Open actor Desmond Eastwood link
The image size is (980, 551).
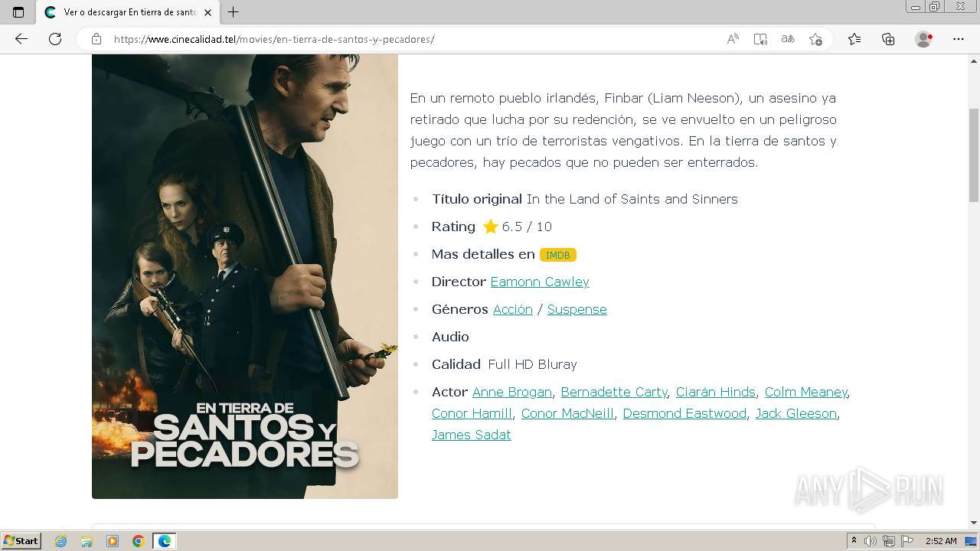point(684,413)
